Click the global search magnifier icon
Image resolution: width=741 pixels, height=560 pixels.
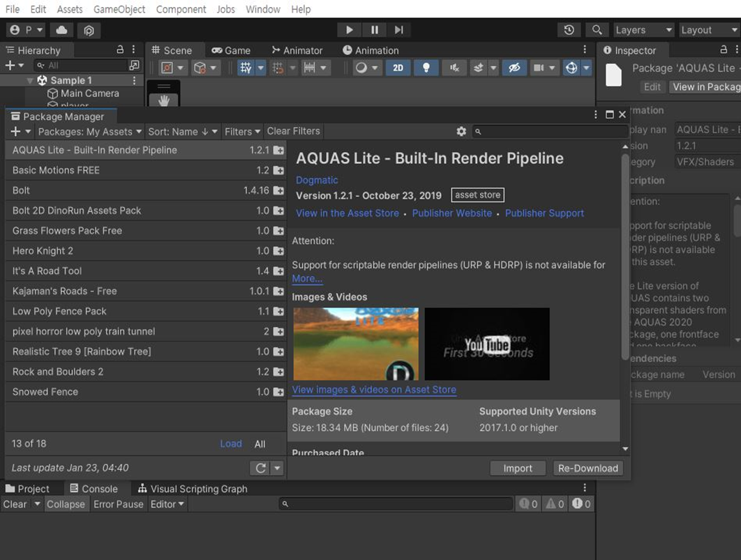click(597, 30)
